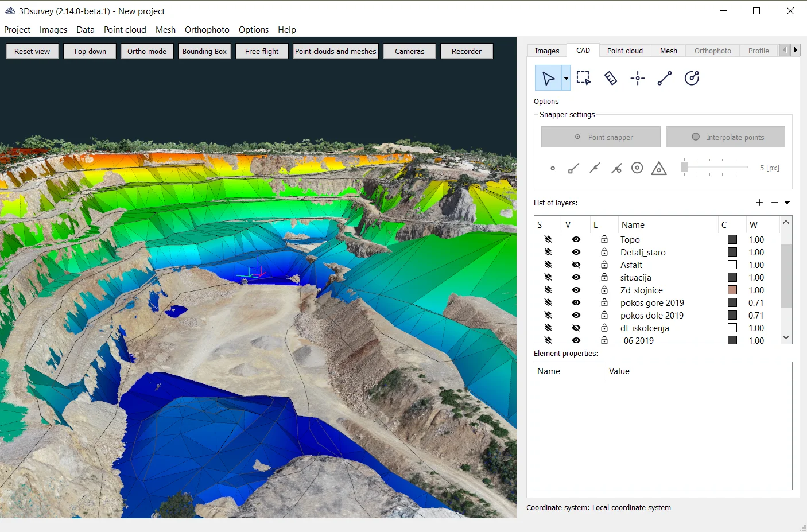Open Point clouds and meshes list
The width and height of the screenshot is (807, 532).
tap(336, 51)
